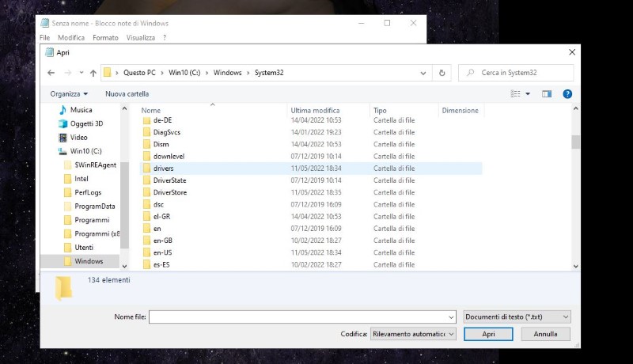Select the Musica folder in sidebar
633x364 pixels.
coord(81,110)
